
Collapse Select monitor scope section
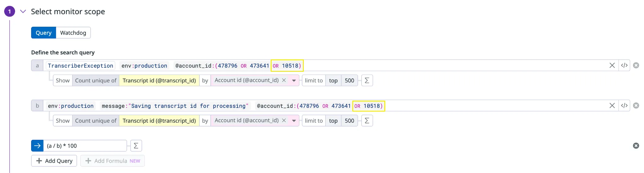coord(23,12)
